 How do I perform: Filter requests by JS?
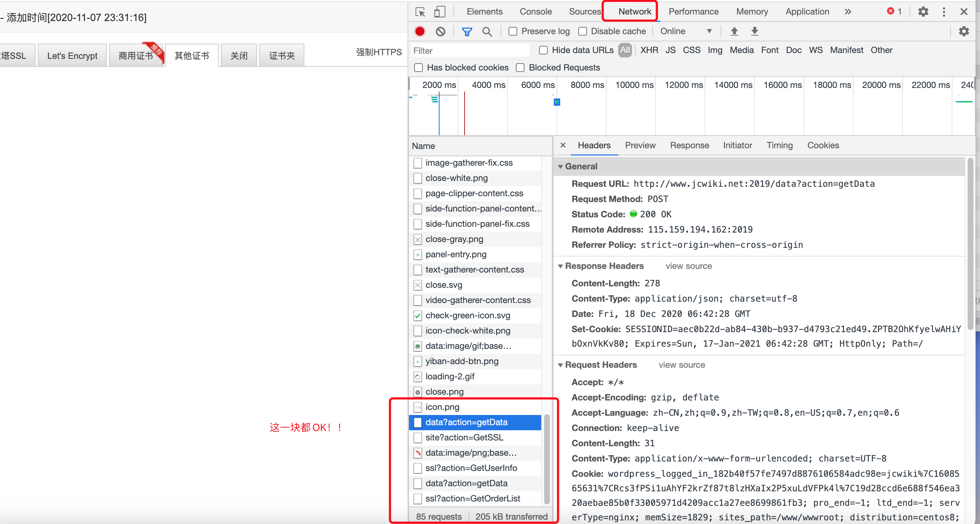click(x=670, y=50)
